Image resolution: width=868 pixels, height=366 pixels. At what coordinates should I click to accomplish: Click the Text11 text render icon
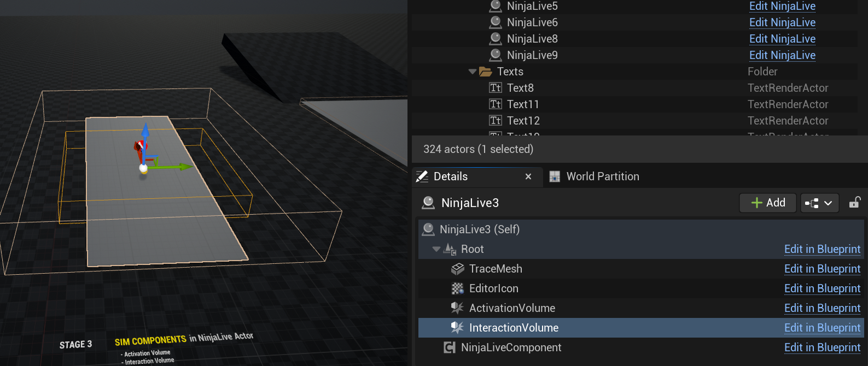pos(496,104)
